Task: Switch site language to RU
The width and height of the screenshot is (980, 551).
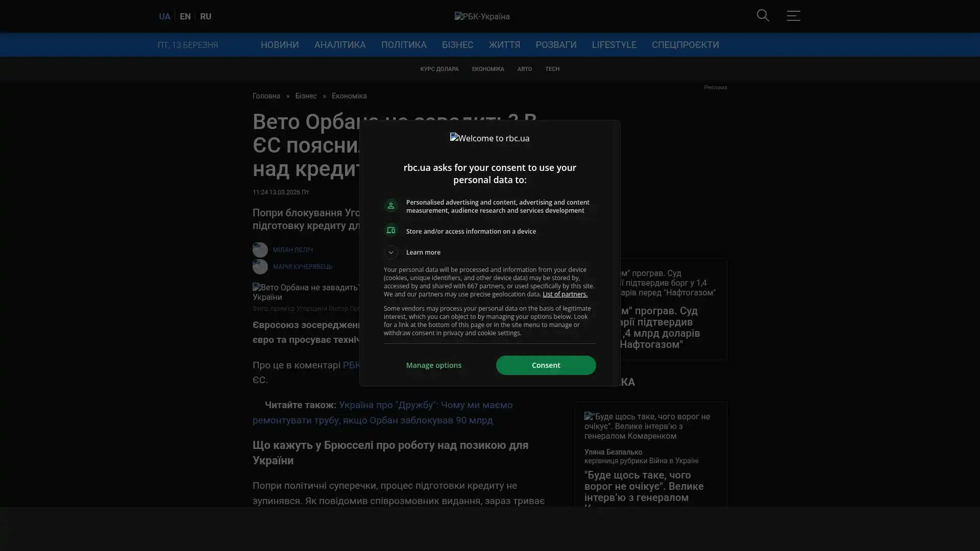Action: click(205, 16)
